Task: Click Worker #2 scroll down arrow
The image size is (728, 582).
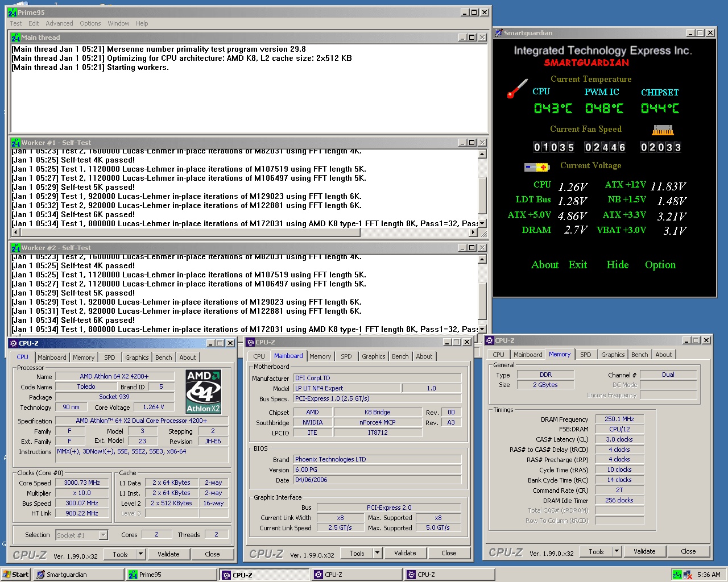Action: tap(482, 329)
